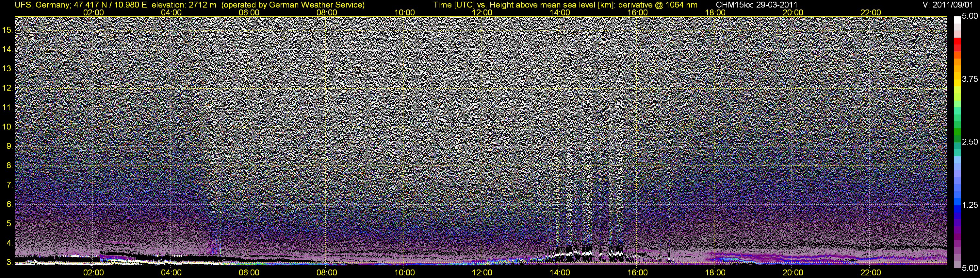Click the 13. height axis label
The image size is (980, 278).
click(x=8, y=69)
